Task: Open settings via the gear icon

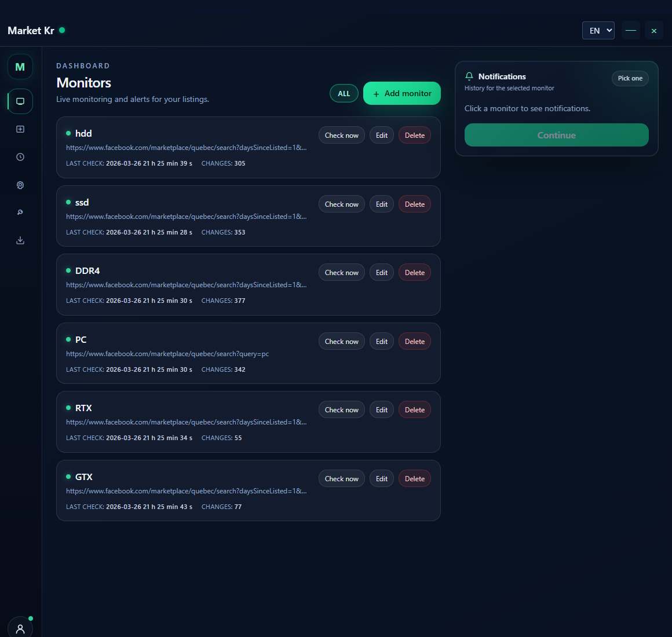Action: coord(20,185)
